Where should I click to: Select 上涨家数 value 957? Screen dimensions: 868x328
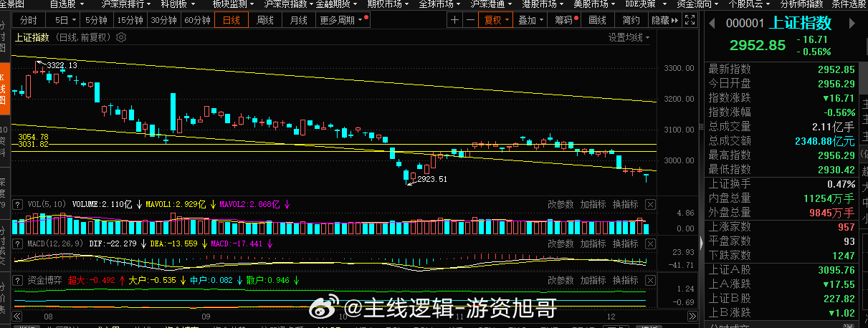coord(846,226)
